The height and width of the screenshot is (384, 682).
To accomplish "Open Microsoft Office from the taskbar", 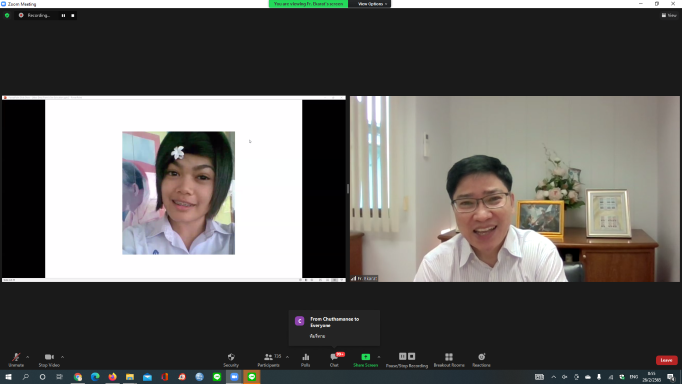I will pyautogui.click(x=165, y=377).
